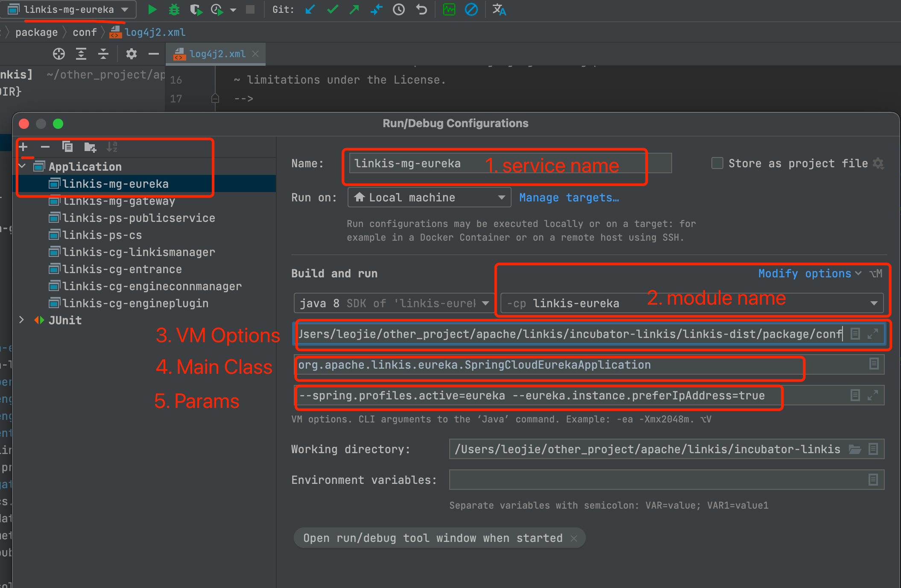This screenshot has height=588, width=901.
Task: Add new configuration with plus icon
Action: pos(23,147)
